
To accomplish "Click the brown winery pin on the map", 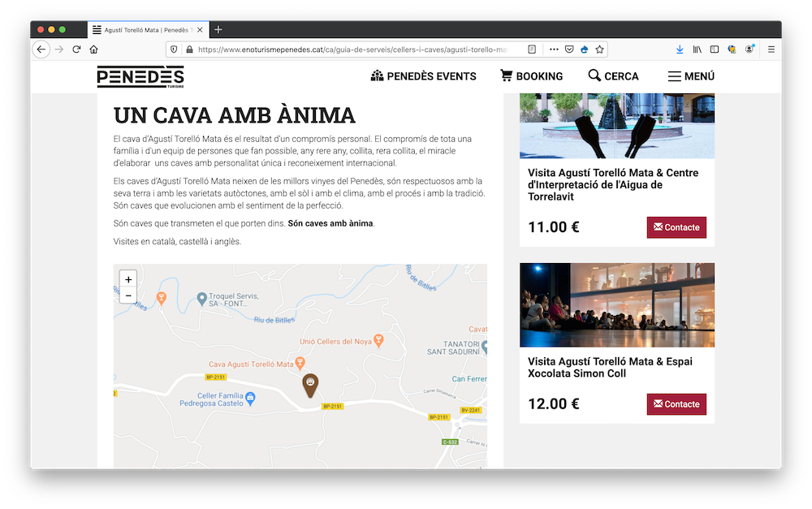I will 310,384.
